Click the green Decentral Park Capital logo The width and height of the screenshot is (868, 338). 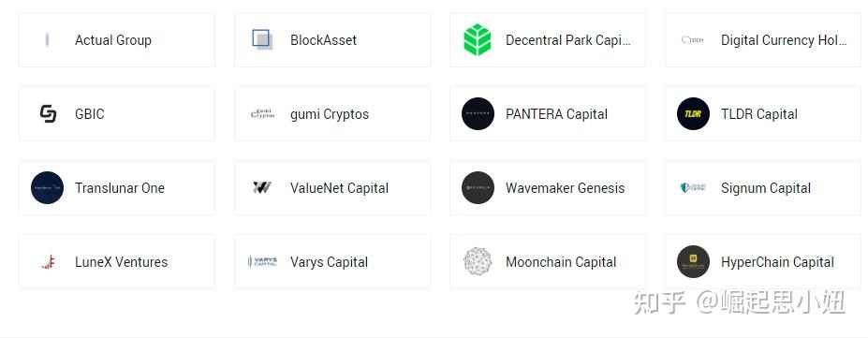coord(478,40)
